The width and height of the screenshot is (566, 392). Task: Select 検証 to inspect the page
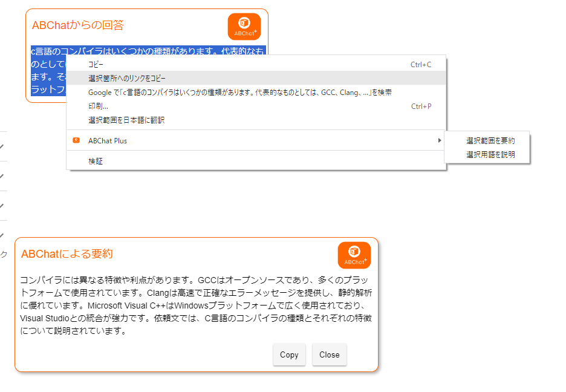pyautogui.click(x=96, y=162)
